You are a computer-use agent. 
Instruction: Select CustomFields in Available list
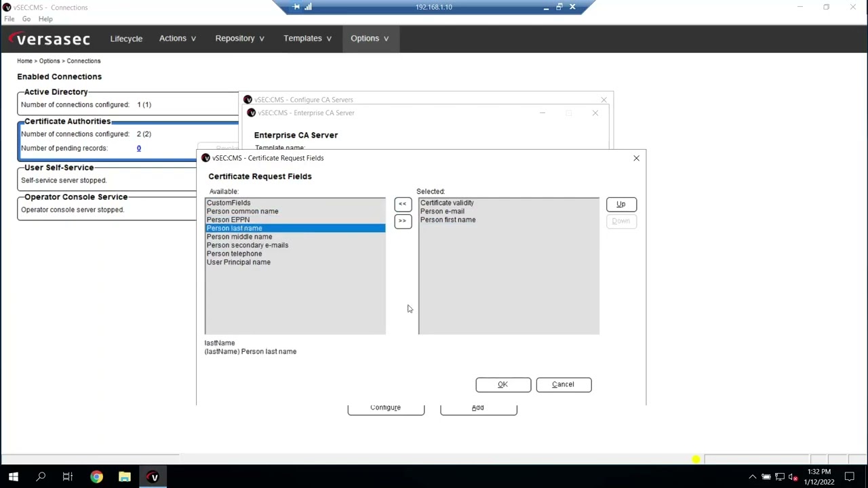click(295, 203)
